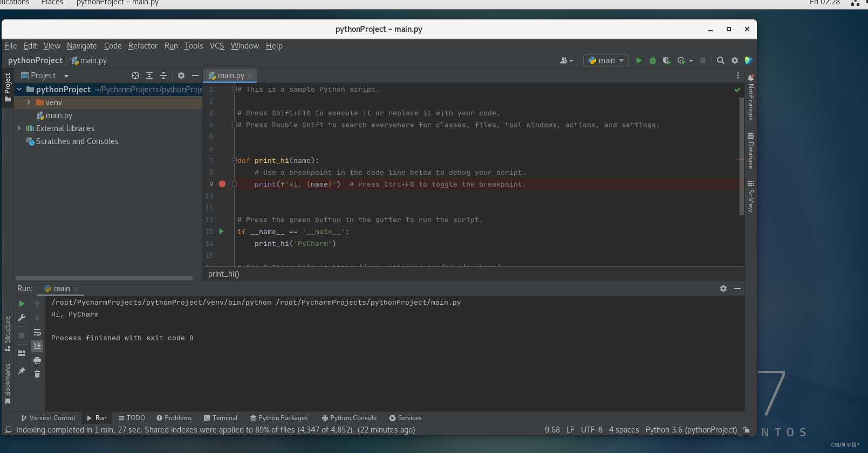Open IDE settings gear in main toolbar
Image resolution: width=868 pixels, height=453 pixels.
point(735,60)
